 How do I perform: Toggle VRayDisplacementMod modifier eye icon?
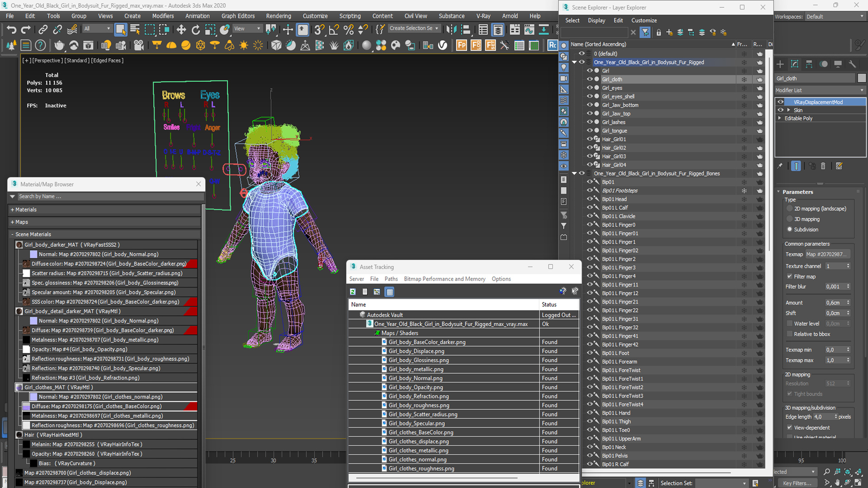781,102
